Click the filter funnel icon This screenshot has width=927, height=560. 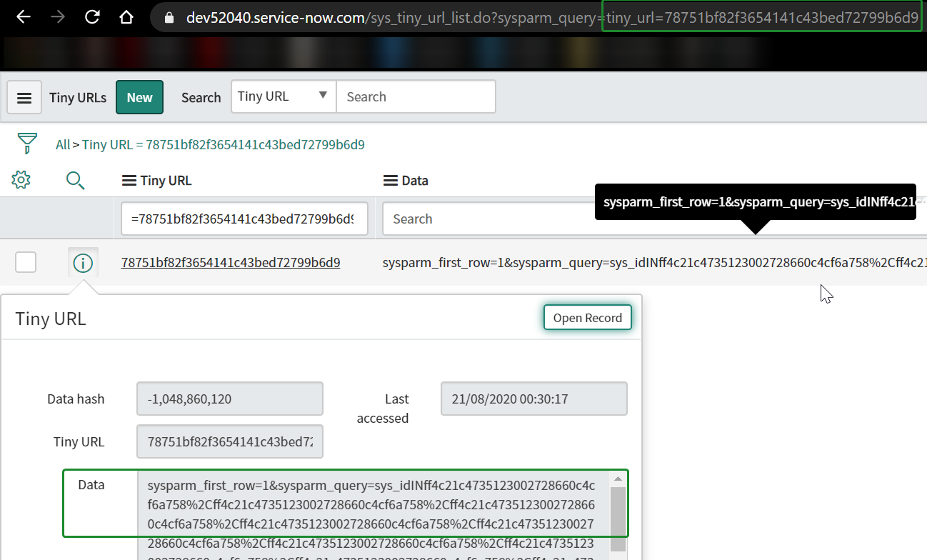27,143
